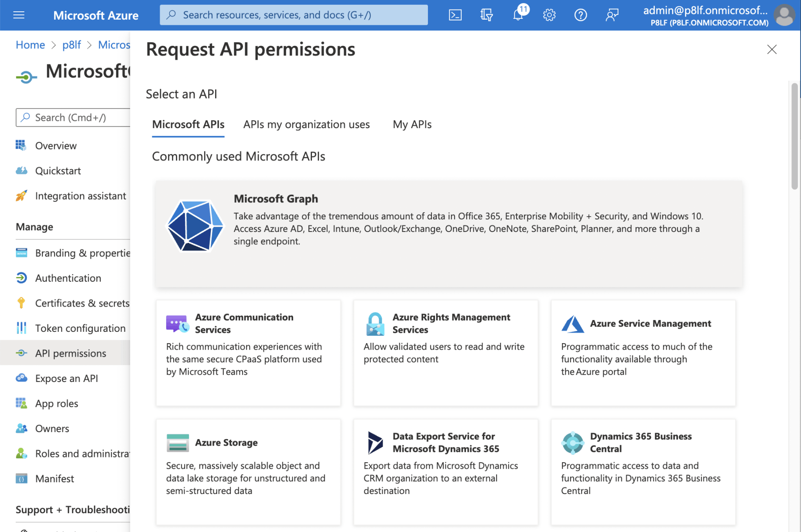Open the directories and subscriptions filter icon

486,15
